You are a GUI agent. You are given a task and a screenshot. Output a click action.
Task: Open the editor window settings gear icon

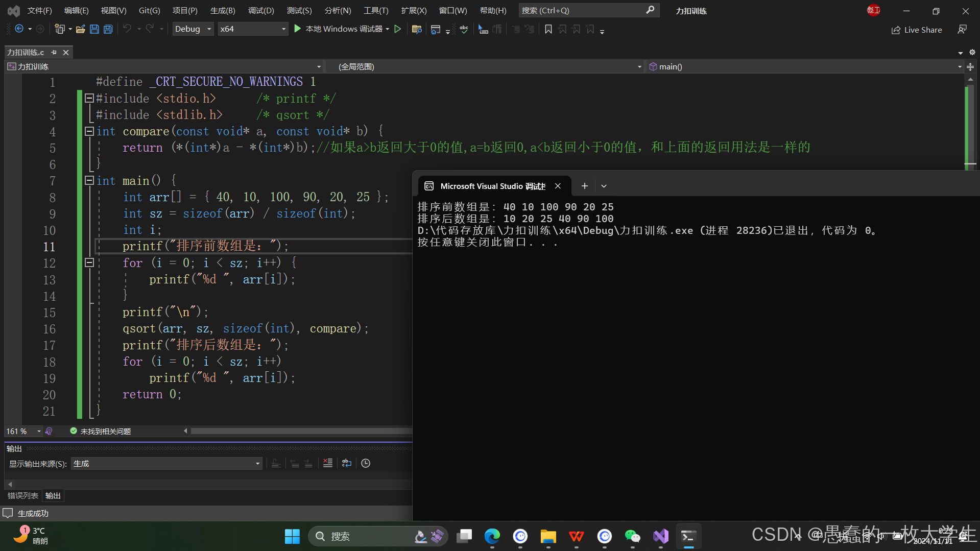point(972,52)
